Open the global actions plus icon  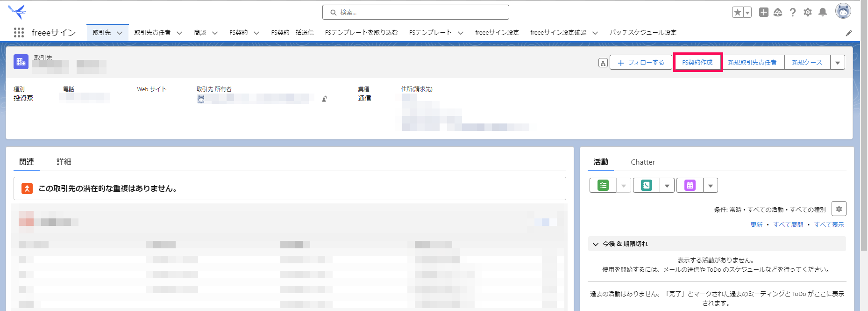tap(763, 13)
